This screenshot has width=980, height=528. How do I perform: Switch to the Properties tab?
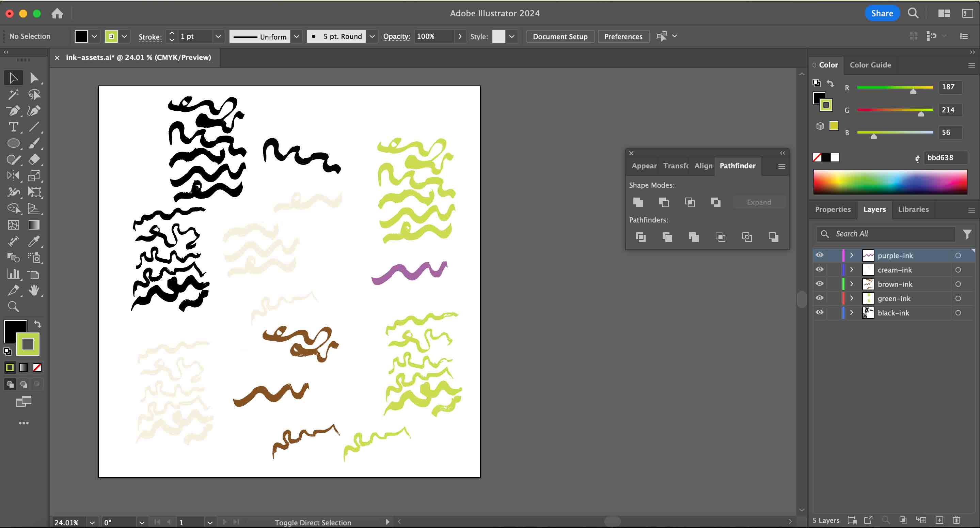pyautogui.click(x=833, y=209)
